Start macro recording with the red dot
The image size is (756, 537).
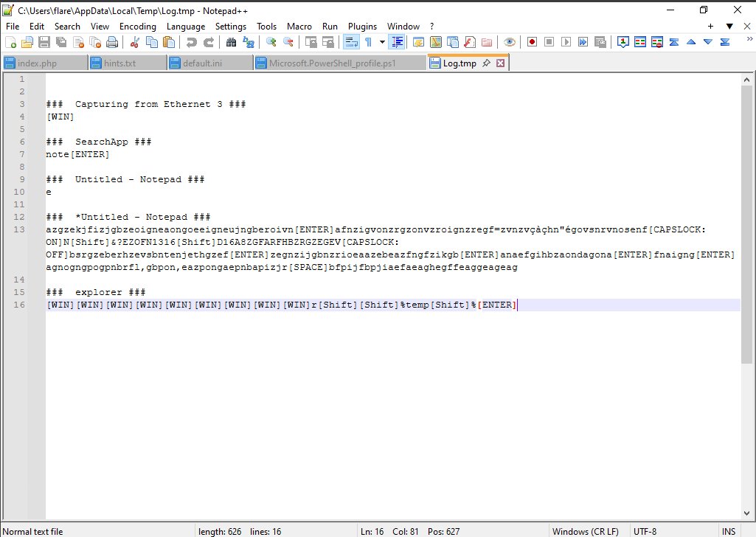pos(532,42)
